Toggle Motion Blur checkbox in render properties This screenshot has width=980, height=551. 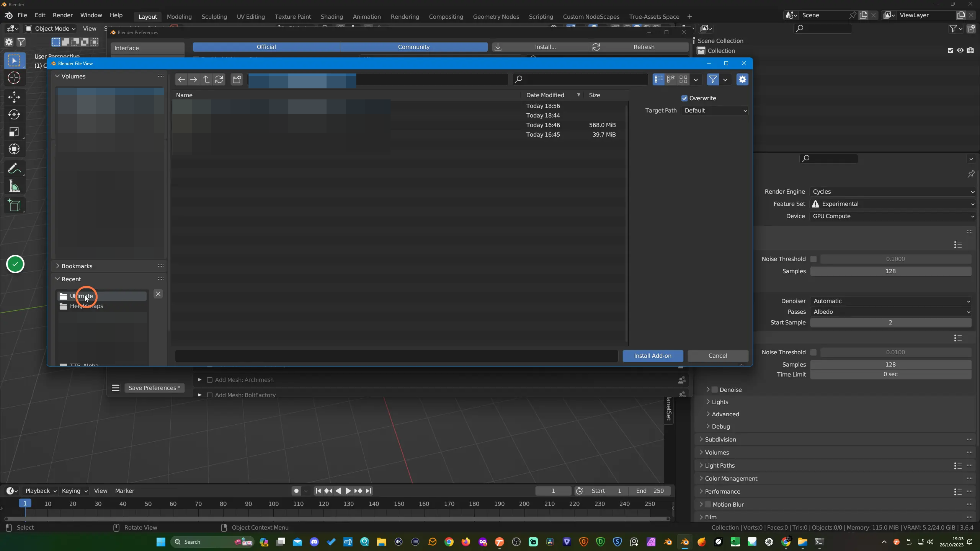(708, 505)
